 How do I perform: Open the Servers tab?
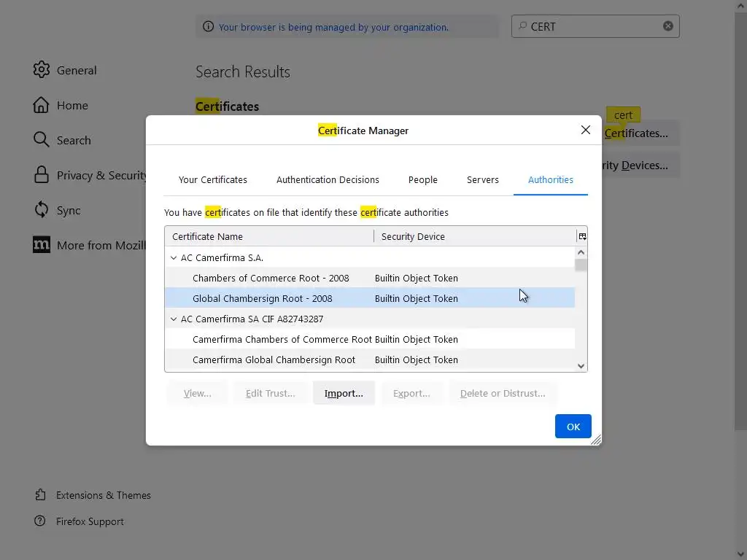click(483, 179)
